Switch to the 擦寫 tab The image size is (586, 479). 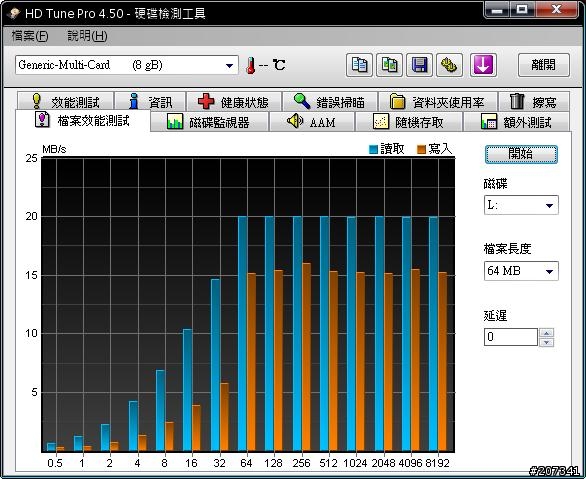[534, 101]
